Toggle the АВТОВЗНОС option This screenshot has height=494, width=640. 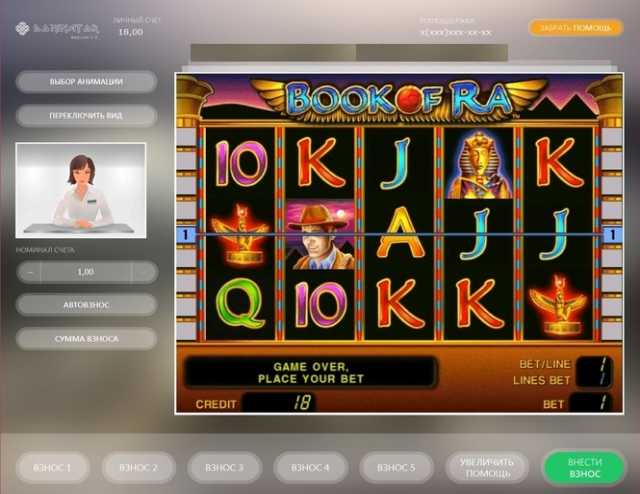point(87,305)
